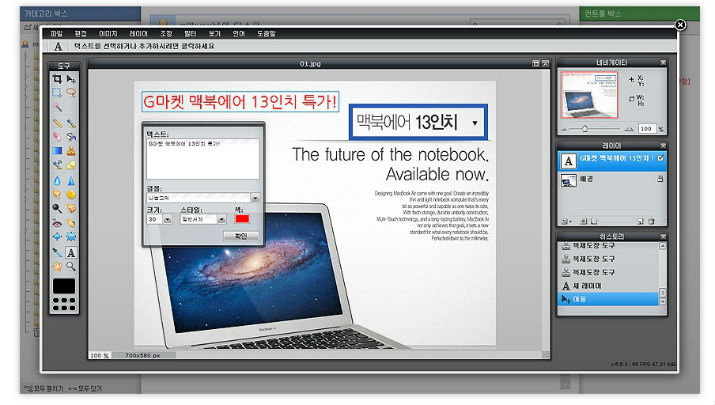Screen dimensions: 715x405
Task: Click the new layer icon in layers panel
Action: click(640, 222)
